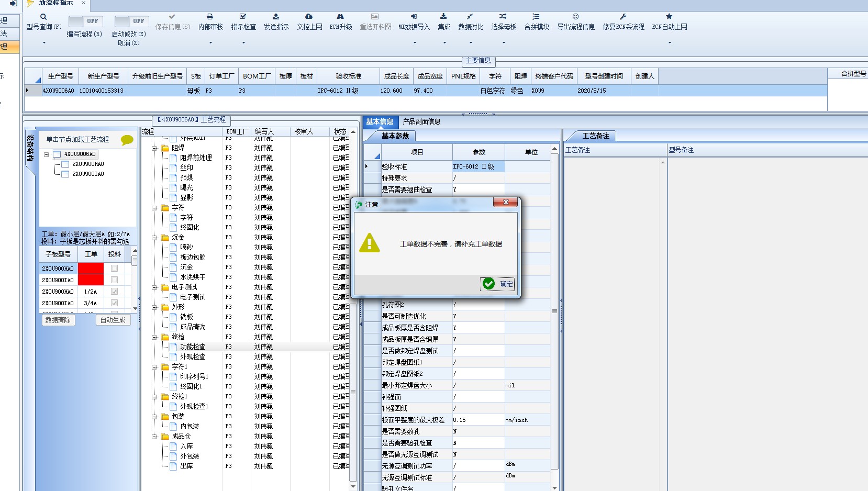This screenshot has width=868, height=491.
Task: Switch to the 产品剖面信息 tab
Action: coord(421,122)
